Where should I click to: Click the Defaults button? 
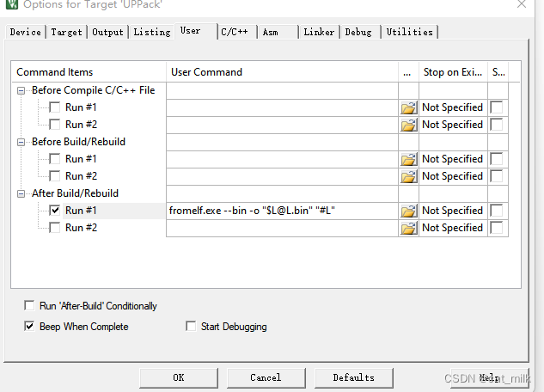(353, 377)
